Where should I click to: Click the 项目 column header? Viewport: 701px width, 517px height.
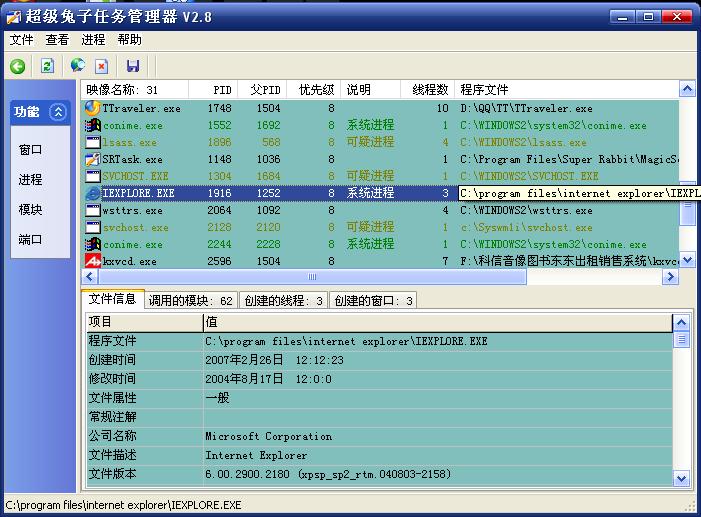pos(144,322)
